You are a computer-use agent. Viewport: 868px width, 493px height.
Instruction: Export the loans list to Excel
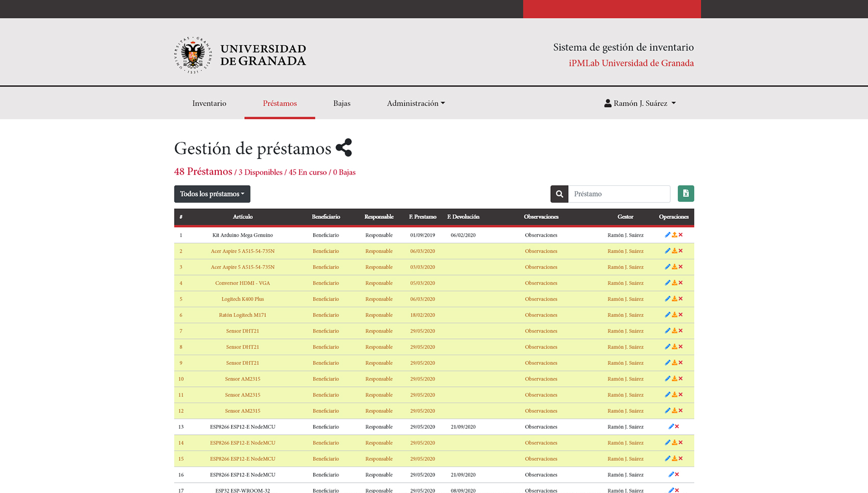685,193
